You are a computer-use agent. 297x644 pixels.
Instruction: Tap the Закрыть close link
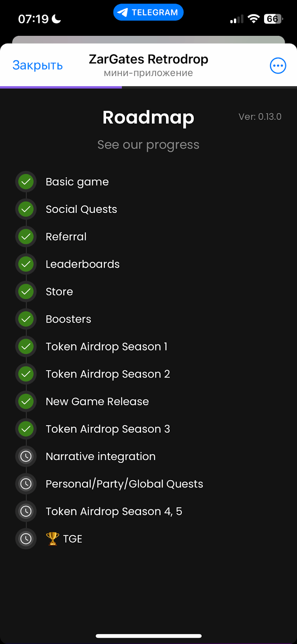38,65
